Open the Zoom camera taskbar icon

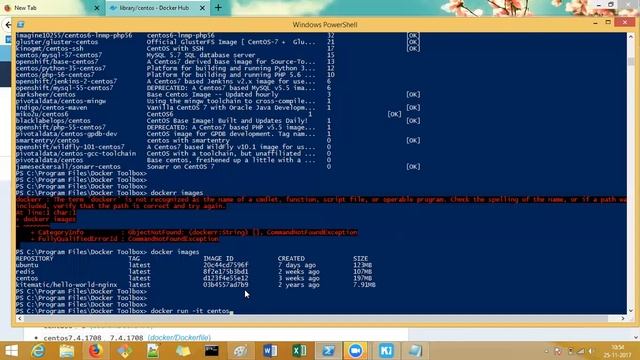(x=356, y=351)
